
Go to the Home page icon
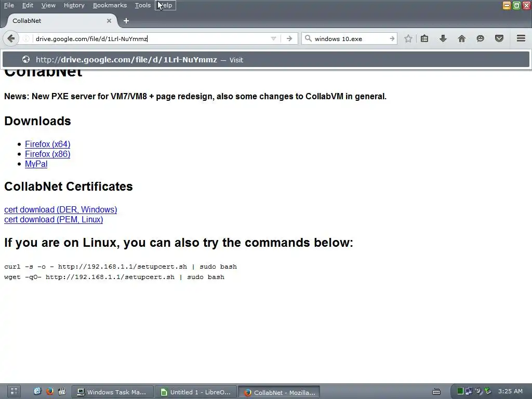[x=462, y=38]
